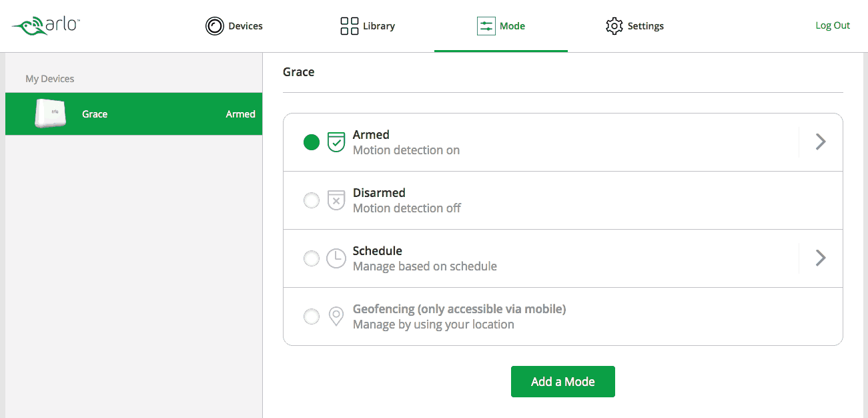Select the Armed radio button
The width and height of the screenshot is (868, 418).
[x=312, y=142]
